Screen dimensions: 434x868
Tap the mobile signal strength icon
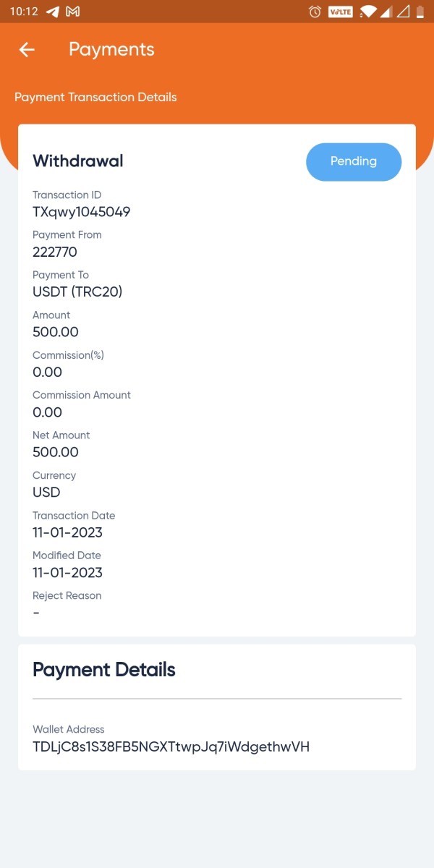[387, 12]
